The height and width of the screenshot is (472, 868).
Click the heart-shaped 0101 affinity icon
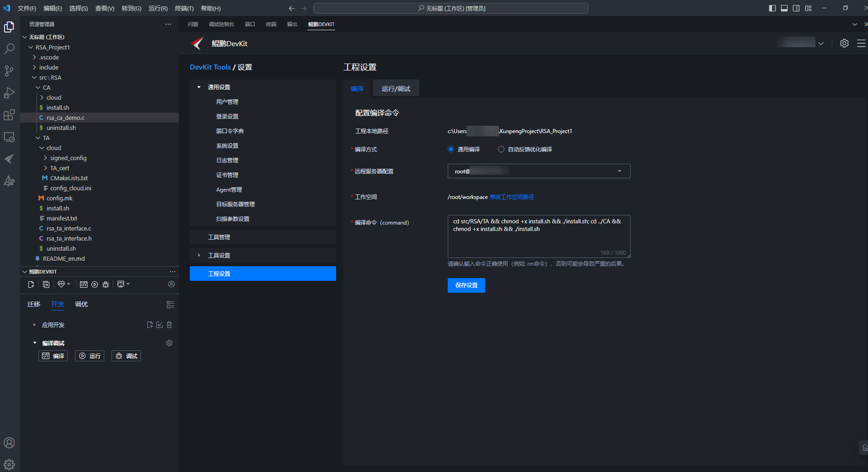pyautogui.click(x=61, y=284)
